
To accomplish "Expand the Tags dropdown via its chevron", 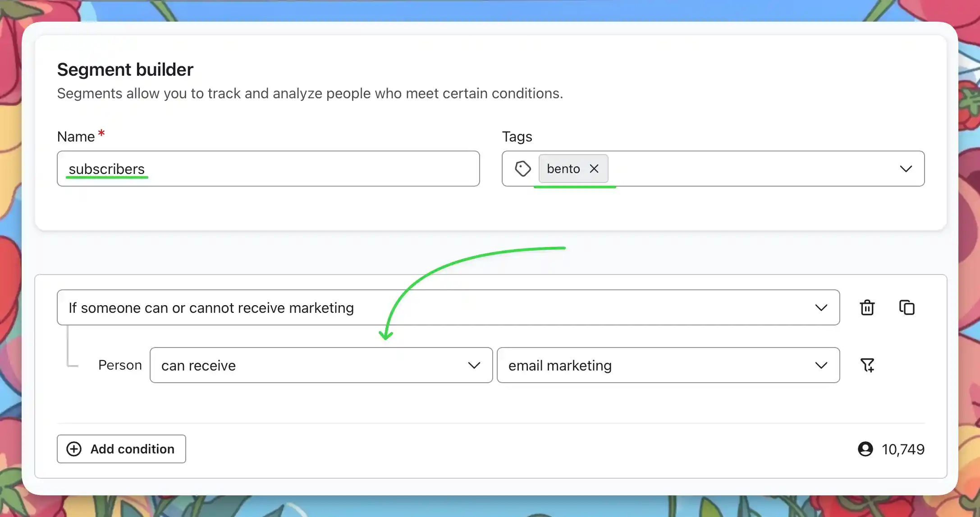I will 906,169.
